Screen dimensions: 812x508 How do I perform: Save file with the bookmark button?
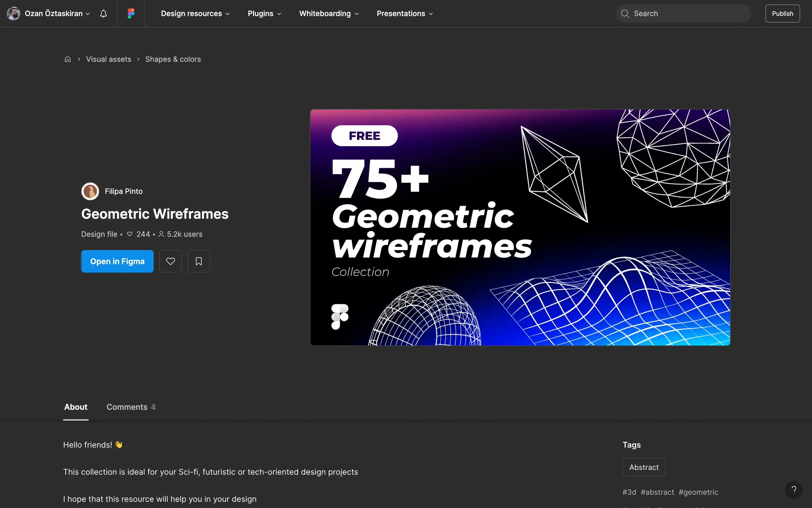click(x=199, y=261)
